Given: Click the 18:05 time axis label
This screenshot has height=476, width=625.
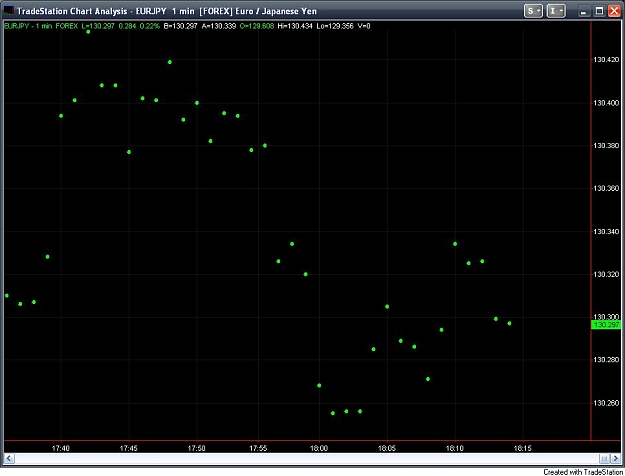Looking at the screenshot, I should pyautogui.click(x=387, y=448).
